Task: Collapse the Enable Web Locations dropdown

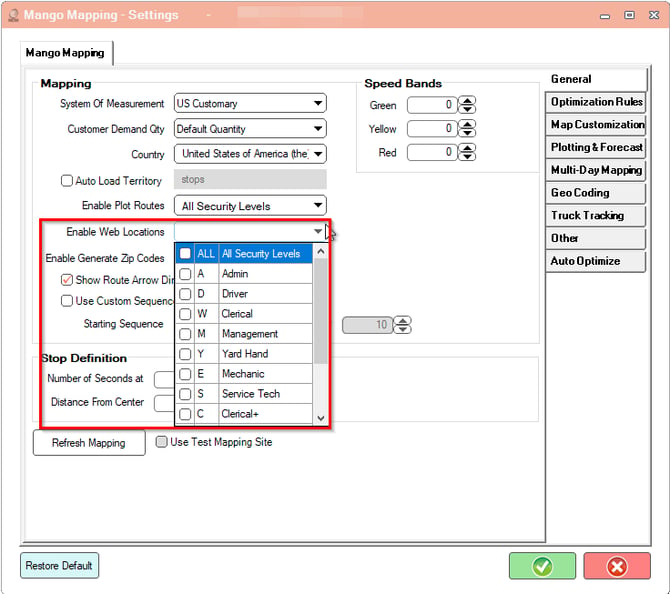Action: pos(317,231)
